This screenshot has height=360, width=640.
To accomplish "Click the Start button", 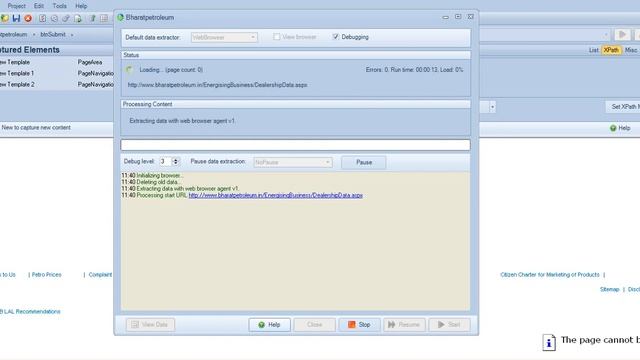I will pyautogui.click(x=449, y=324).
